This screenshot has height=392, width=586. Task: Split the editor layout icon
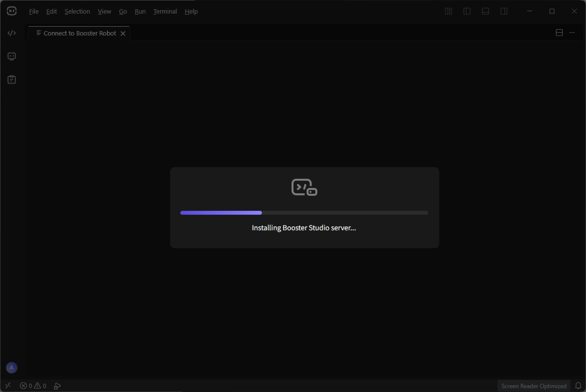(x=559, y=33)
